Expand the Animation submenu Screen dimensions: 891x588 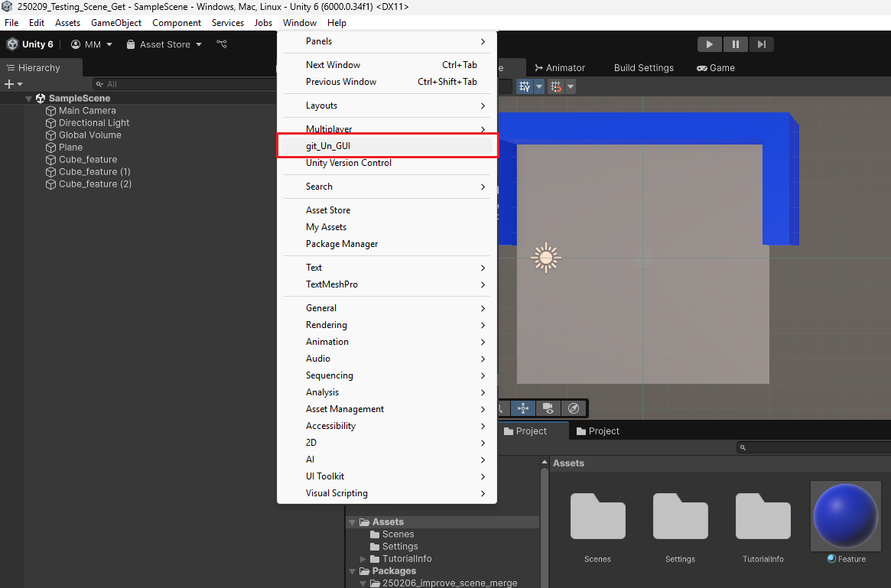[x=387, y=342]
